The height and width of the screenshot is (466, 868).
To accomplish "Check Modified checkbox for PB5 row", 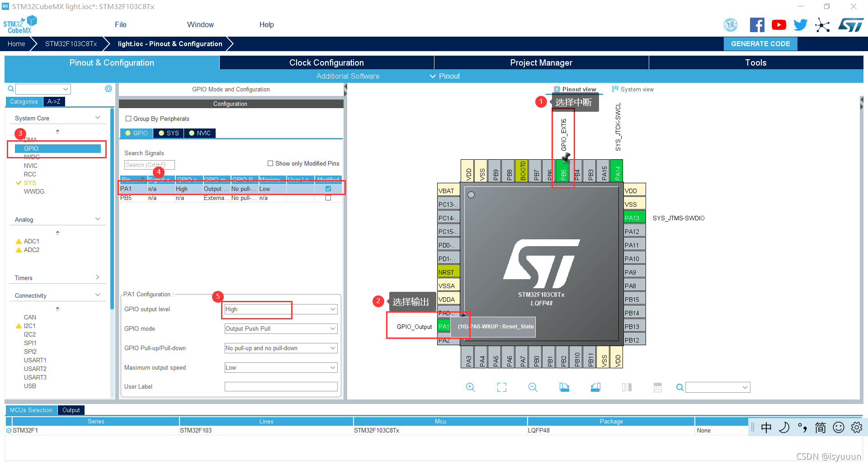I will (x=328, y=198).
